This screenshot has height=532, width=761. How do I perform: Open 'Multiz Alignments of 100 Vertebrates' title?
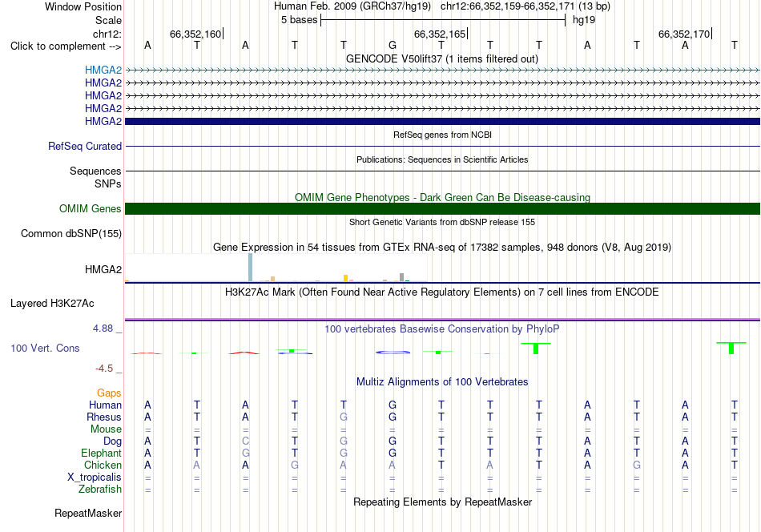tap(442, 382)
